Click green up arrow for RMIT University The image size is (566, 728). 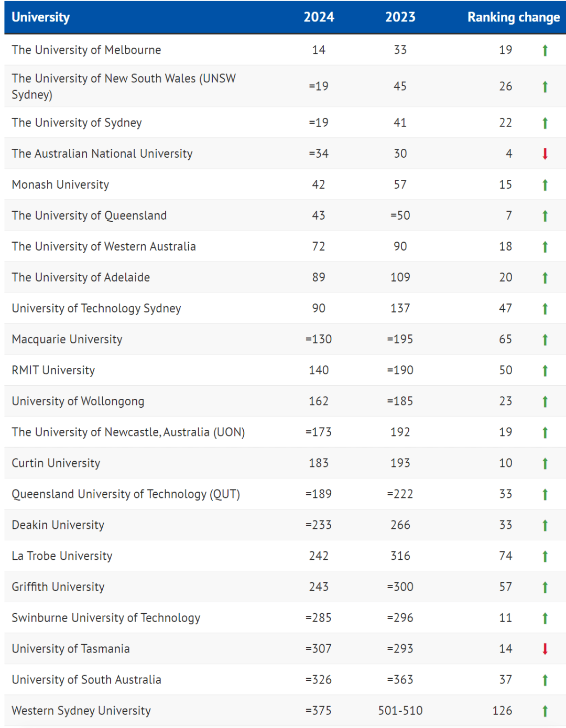tap(545, 371)
